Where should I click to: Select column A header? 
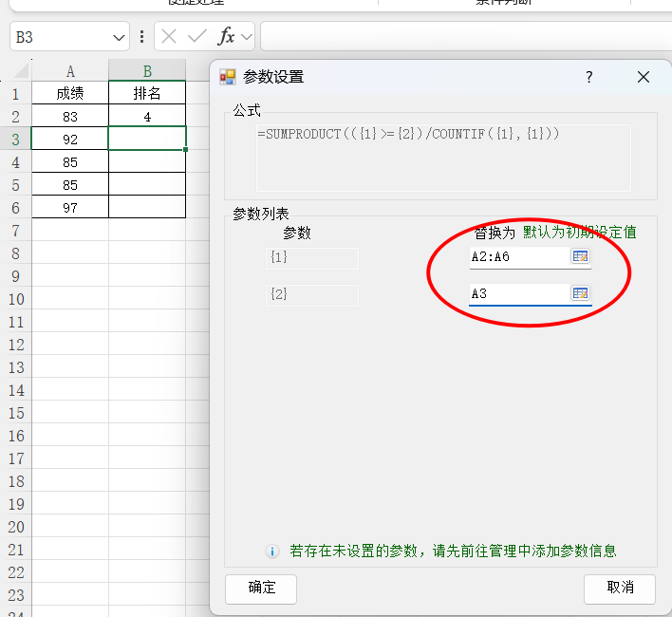(x=70, y=71)
